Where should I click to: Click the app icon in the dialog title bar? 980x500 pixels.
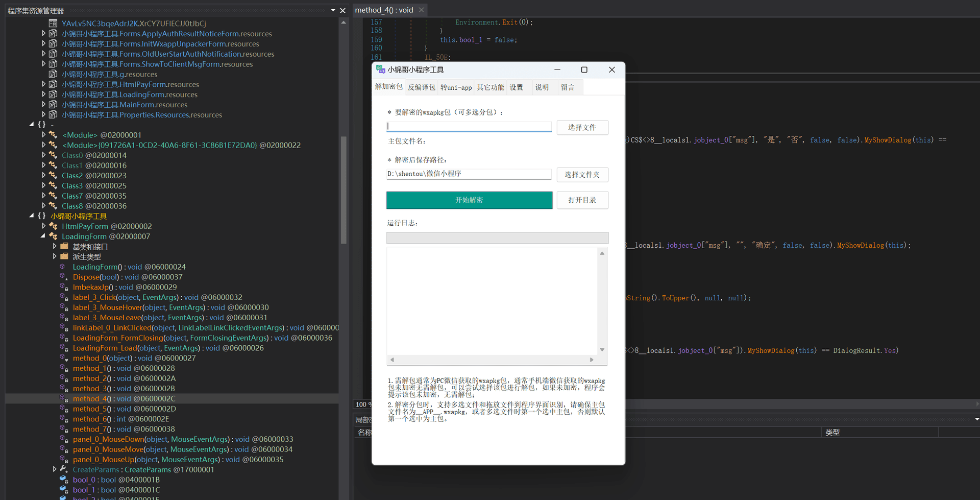[380, 69]
